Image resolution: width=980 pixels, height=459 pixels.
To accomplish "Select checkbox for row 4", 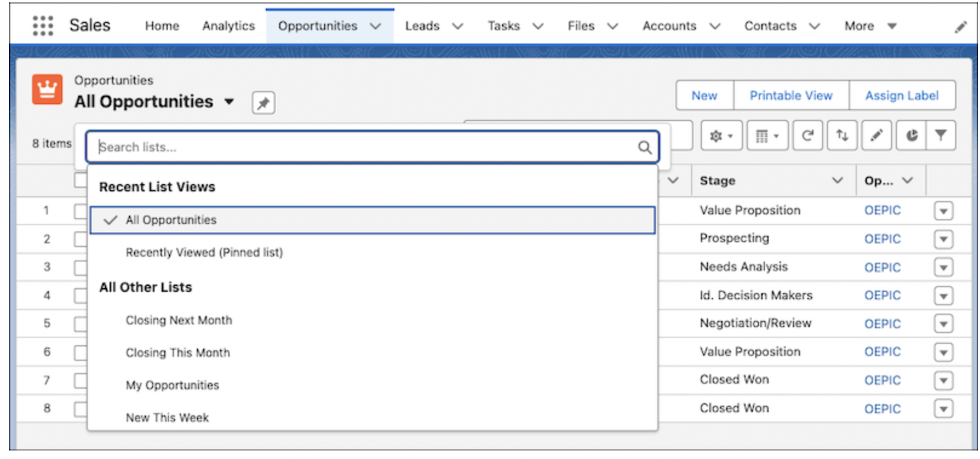I will pos(80,296).
